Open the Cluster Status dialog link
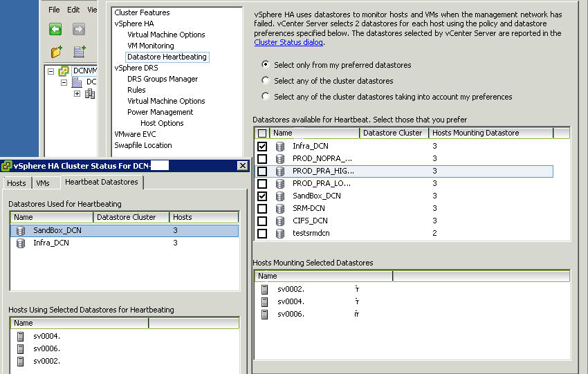This screenshot has height=374, width=588. click(x=288, y=42)
